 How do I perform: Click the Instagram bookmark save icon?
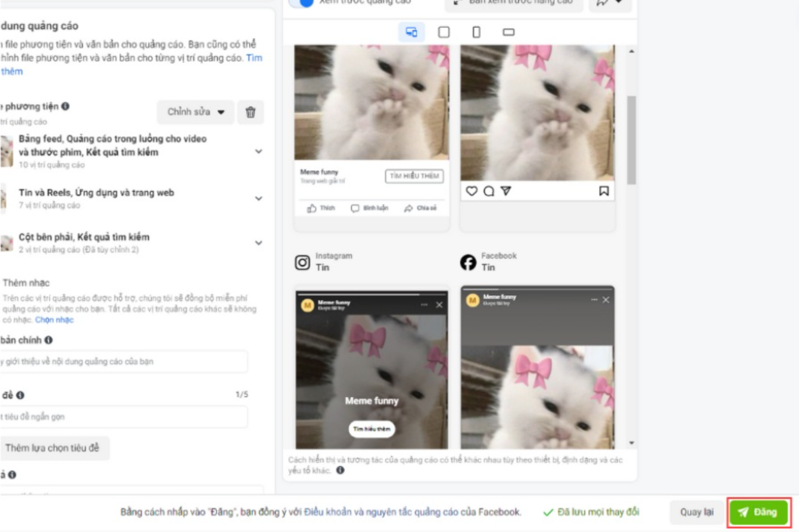click(x=604, y=191)
